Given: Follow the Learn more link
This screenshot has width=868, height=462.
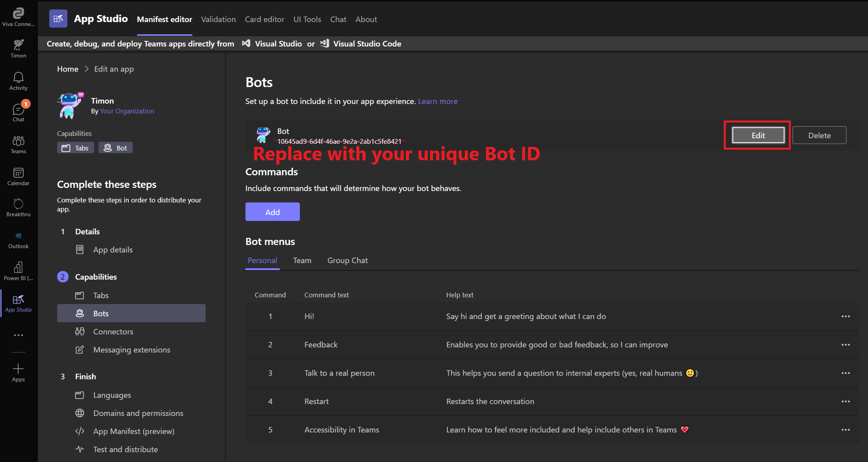Looking at the screenshot, I should click(438, 101).
